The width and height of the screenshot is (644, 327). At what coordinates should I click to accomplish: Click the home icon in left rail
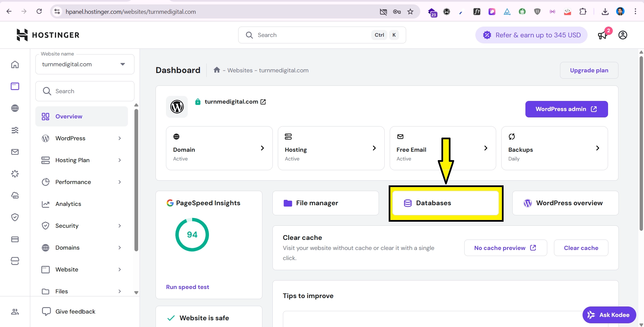click(15, 65)
